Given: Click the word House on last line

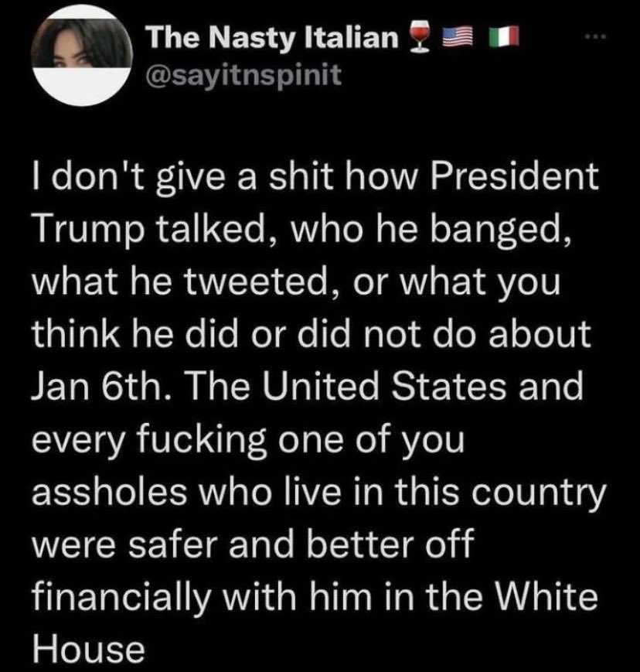Looking at the screenshot, I should pos(88,649).
